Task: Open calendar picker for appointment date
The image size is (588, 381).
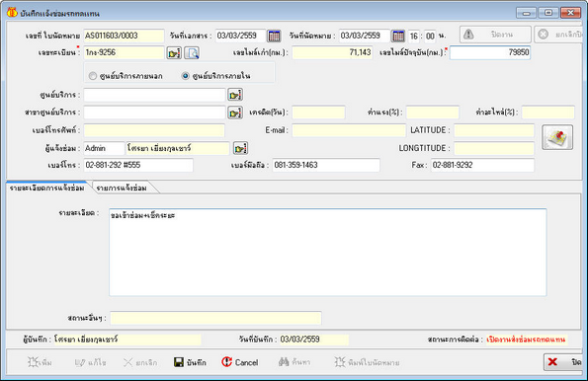Action: click(x=398, y=36)
